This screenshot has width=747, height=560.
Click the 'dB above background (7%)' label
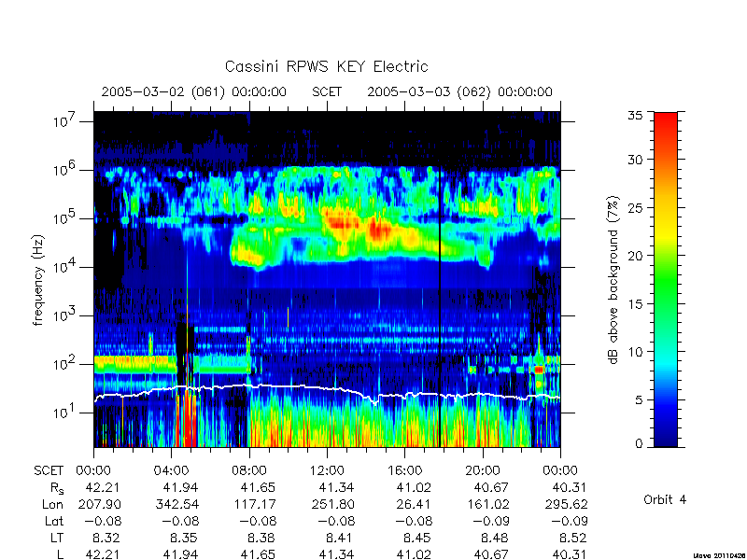click(613, 280)
